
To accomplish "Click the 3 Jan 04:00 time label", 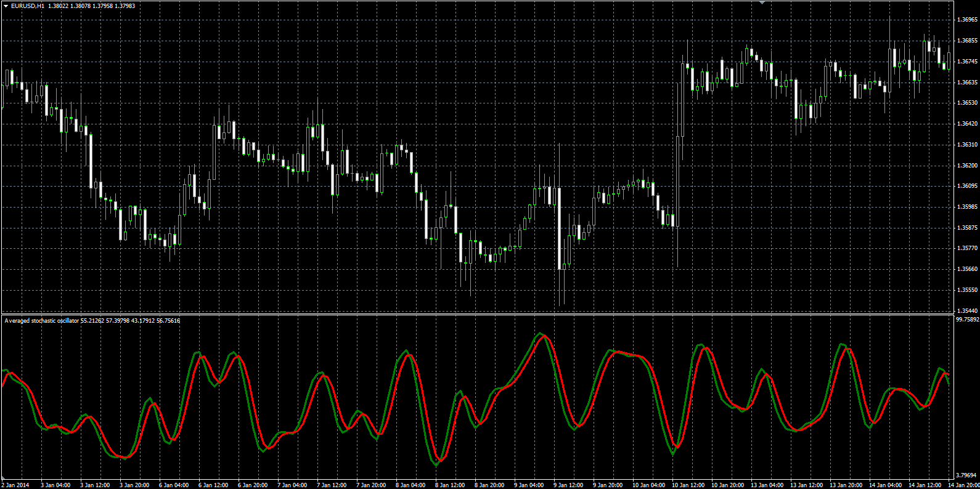I will [x=55, y=485].
